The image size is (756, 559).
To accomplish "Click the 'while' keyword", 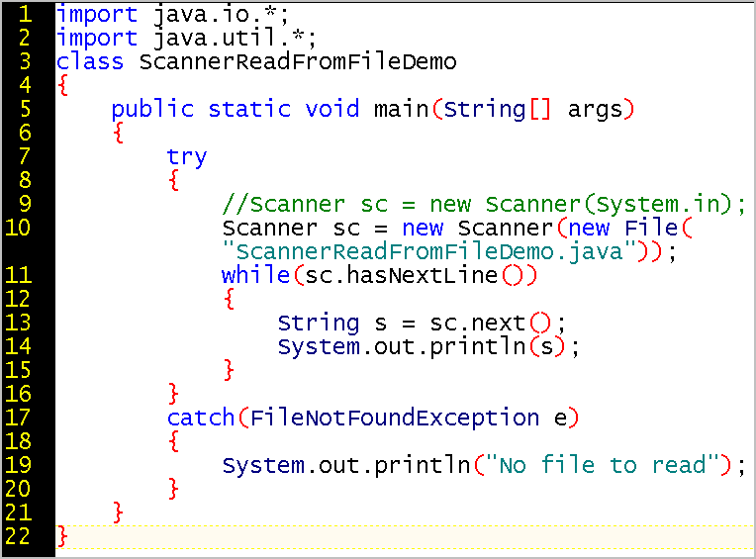I will [x=255, y=275].
